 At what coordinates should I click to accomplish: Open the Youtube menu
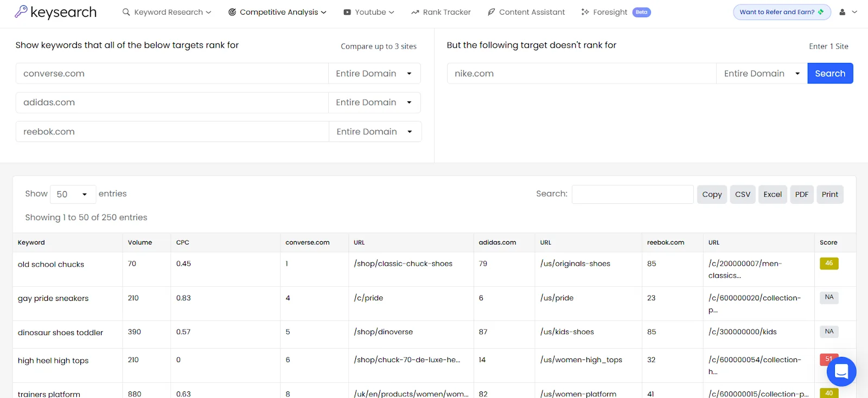click(x=369, y=12)
